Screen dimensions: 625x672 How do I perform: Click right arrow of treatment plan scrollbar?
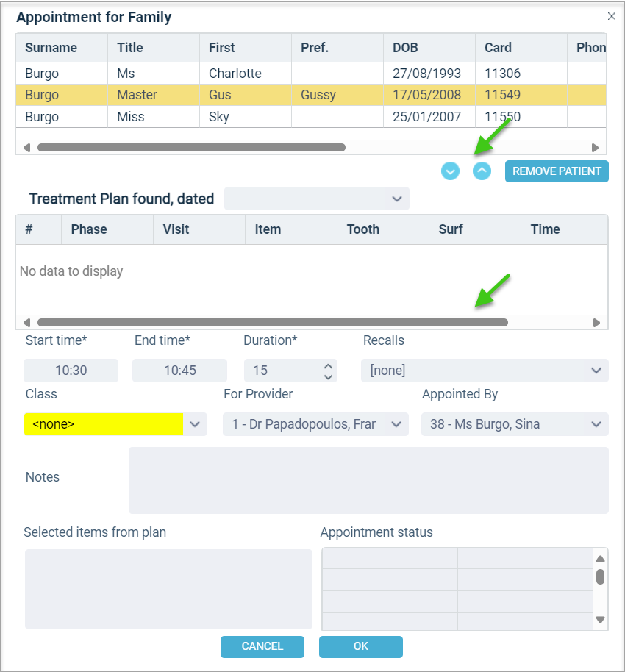(x=596, y=323)
